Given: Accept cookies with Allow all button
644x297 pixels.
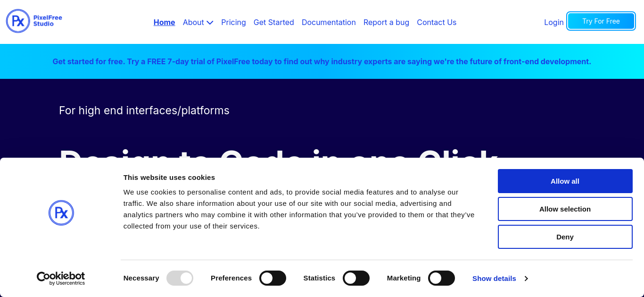Looking at the screenshot, I should click(565, 181).
